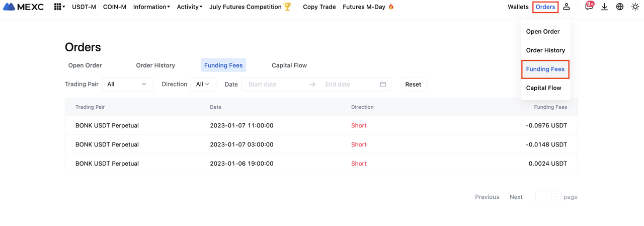Open the apps grid menu icon

[58, 7]
